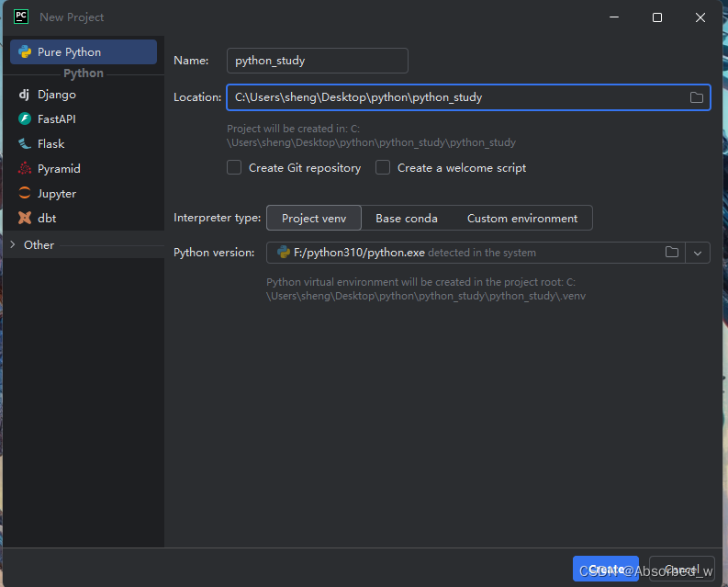Expand the Other project types group
728x587 pixels.
tap(13, 244)
